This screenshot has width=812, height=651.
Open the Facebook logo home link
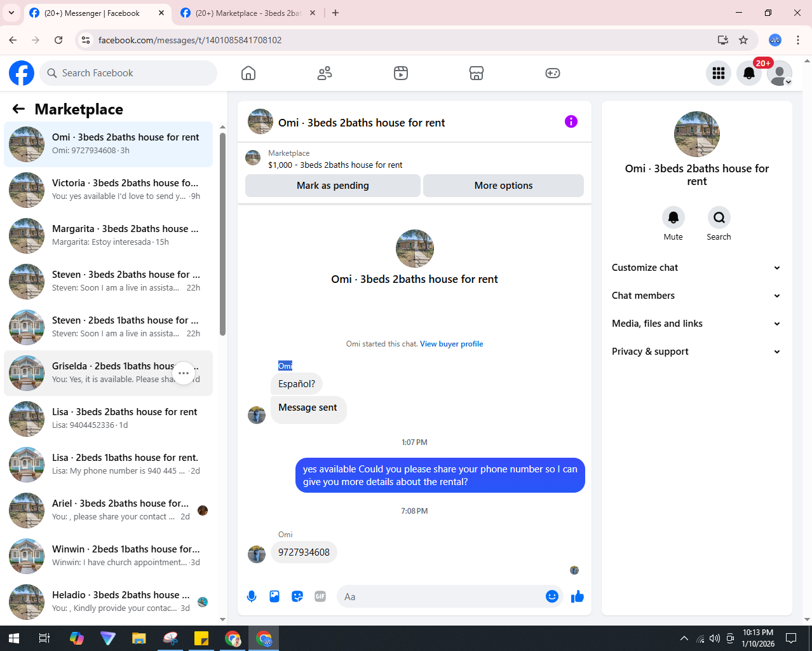tap(22, 73)
